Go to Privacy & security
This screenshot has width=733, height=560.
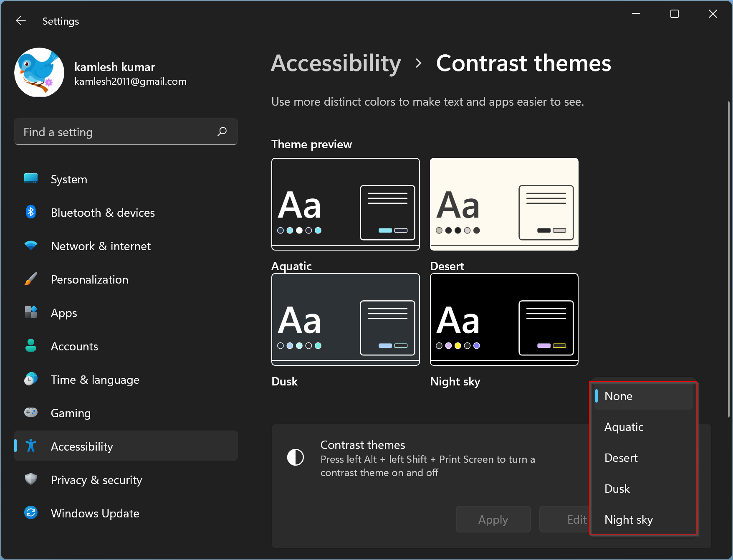click(126, 480)
